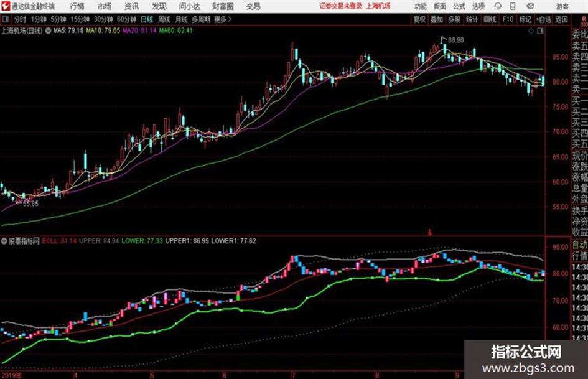The image size is (588, 379).
Task: Click the 游客 user account label
Action: click(562, 6)
